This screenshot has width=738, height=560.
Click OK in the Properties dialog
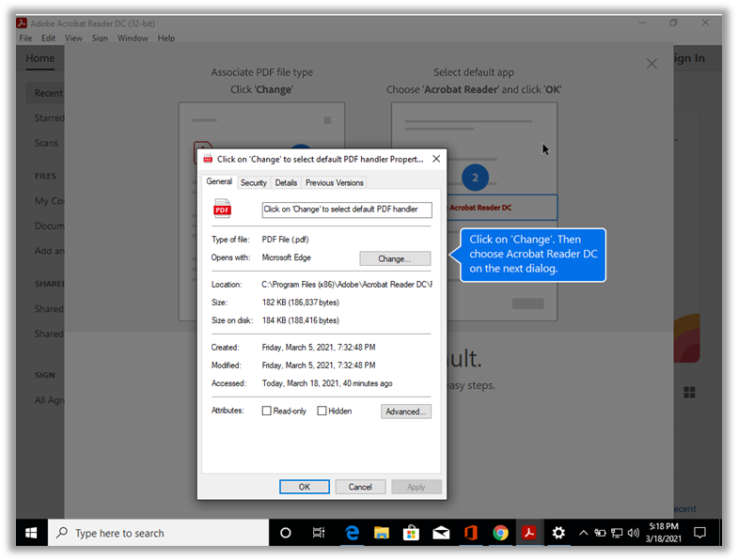304,487
